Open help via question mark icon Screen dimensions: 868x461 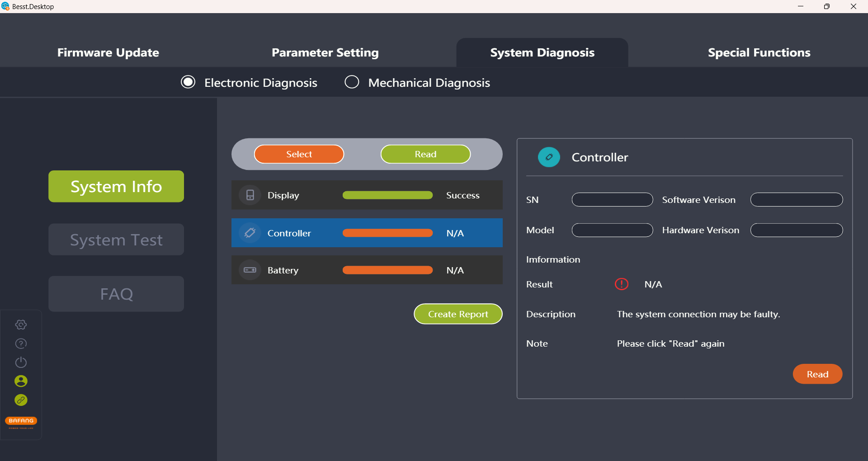click(21, 343)
